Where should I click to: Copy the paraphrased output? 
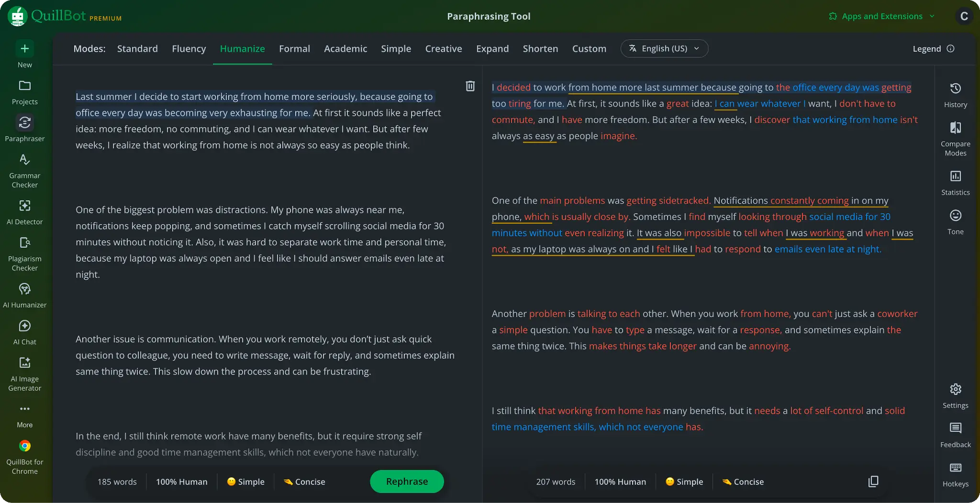(x=872, y=481)
